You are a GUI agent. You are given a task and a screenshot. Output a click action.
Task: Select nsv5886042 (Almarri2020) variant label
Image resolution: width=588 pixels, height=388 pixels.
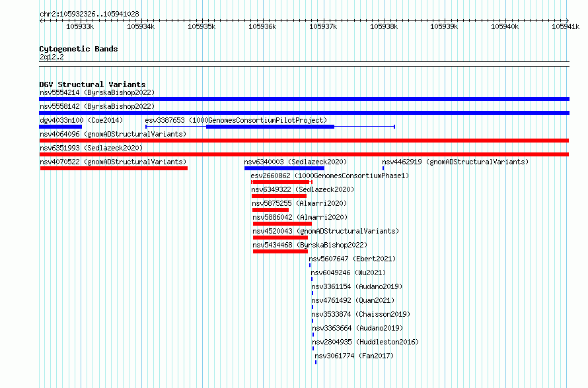pyautogui.click(x=300, y=217)
